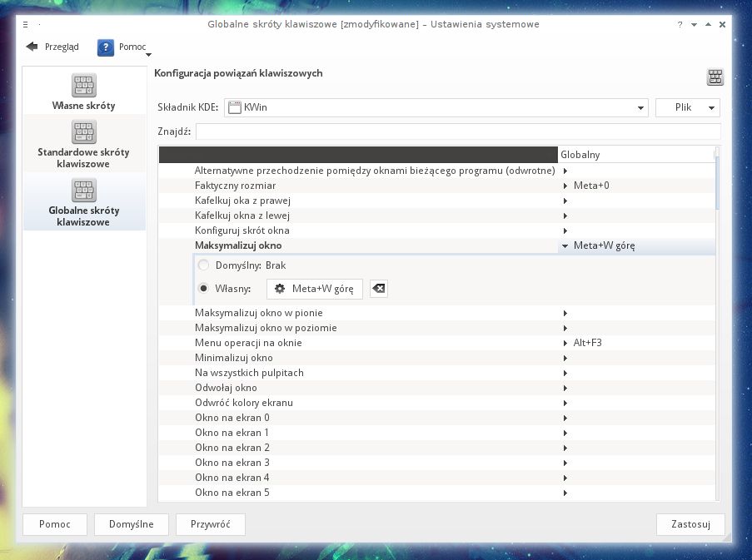The width and height of the screenshot is (752, 560).
Task: Click the Globalny column header
Action: 636,155
